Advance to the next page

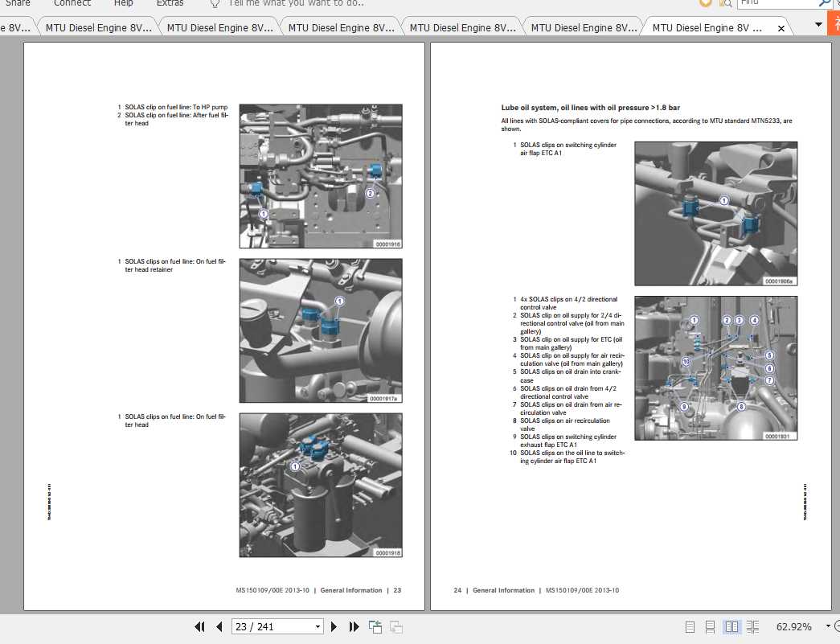[x=334, y=626]
